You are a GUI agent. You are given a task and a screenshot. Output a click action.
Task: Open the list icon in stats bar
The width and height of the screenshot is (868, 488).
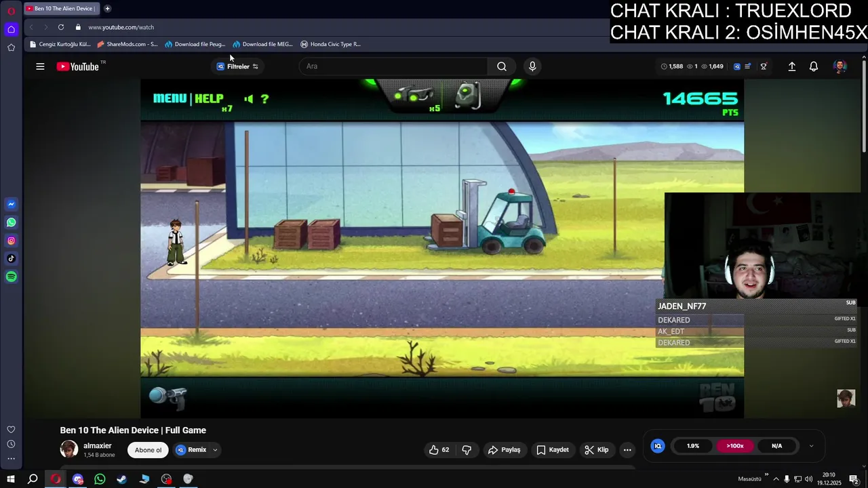coord(748,66)
